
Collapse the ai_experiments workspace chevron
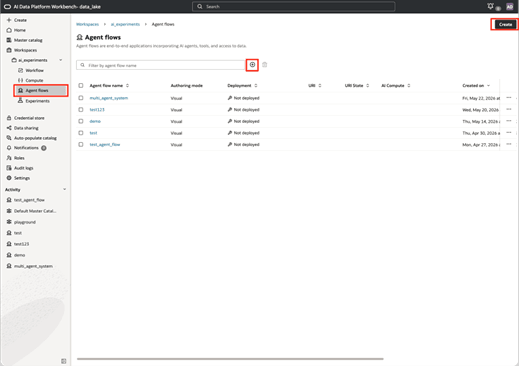coord(61,60)
